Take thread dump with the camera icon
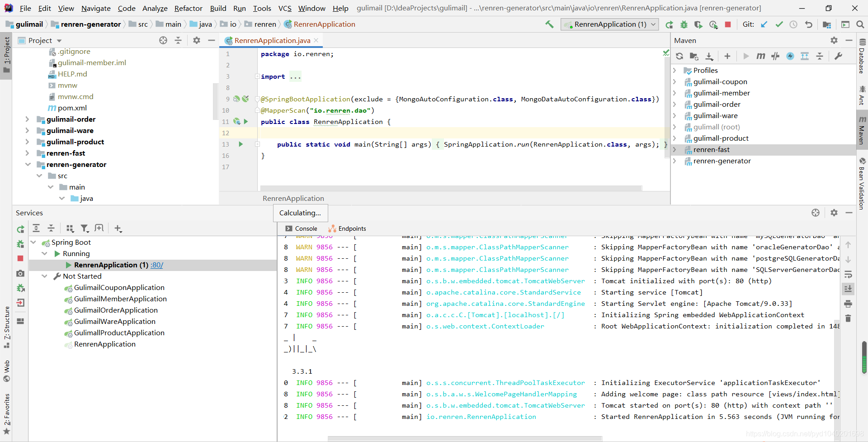This screenshot has height=442, width=868. (x=20, y=273)
